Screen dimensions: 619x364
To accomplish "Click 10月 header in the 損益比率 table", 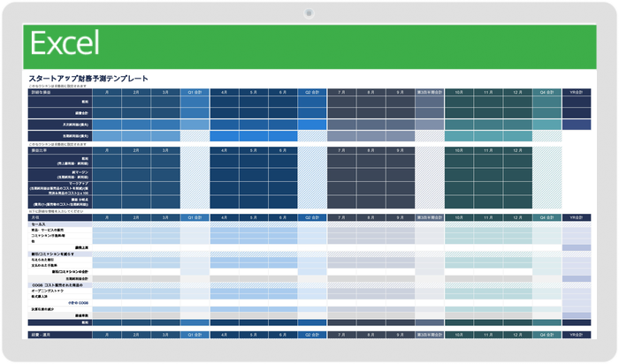I will tap(459, 150).
